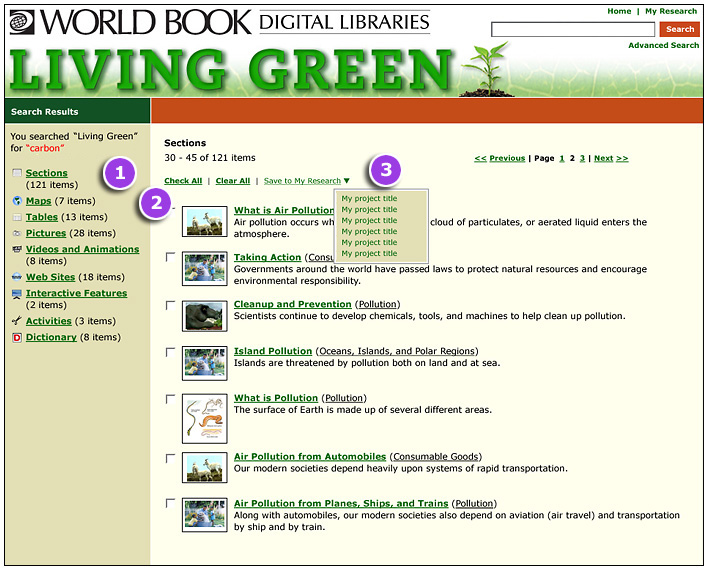Open the What is Pollution article
710x574 pixels.
(x=276, y=398)
